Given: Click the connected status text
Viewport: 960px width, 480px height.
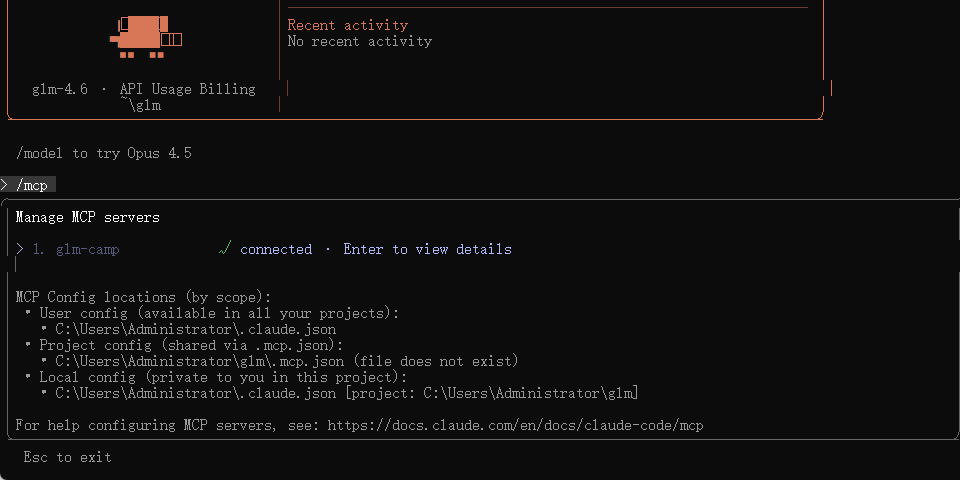Looking at the screenshot, I should 275,249.
